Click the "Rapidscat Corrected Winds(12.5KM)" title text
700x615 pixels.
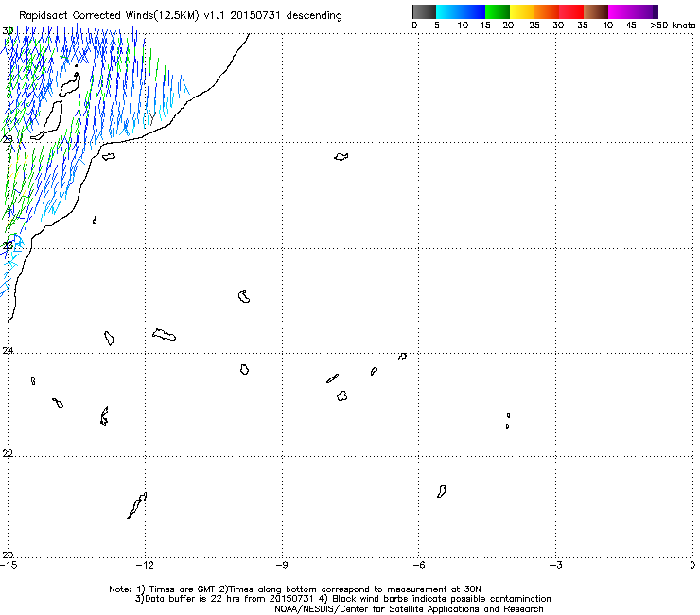coord(109,16)
